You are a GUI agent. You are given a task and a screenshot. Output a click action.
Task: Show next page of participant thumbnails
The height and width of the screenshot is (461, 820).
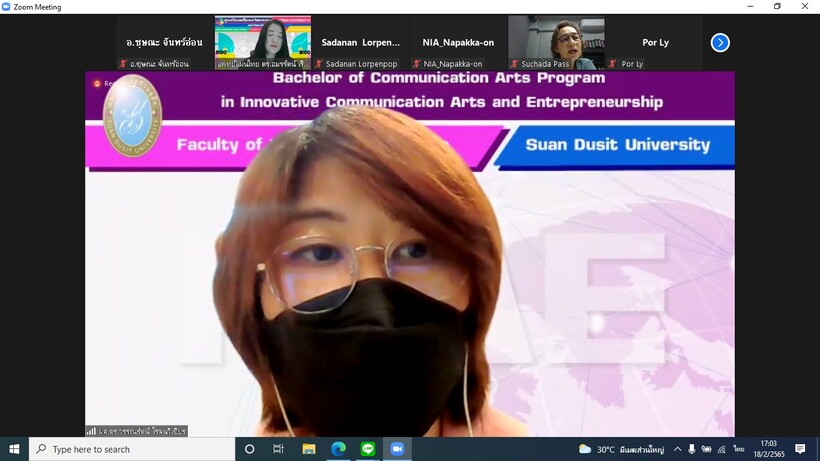(x=720, y=42)
